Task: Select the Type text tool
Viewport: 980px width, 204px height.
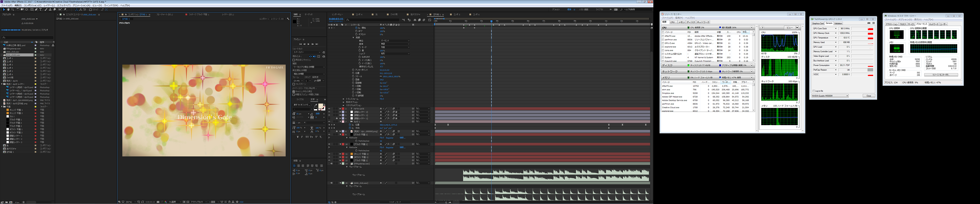Action: click(x=41, y=9)
